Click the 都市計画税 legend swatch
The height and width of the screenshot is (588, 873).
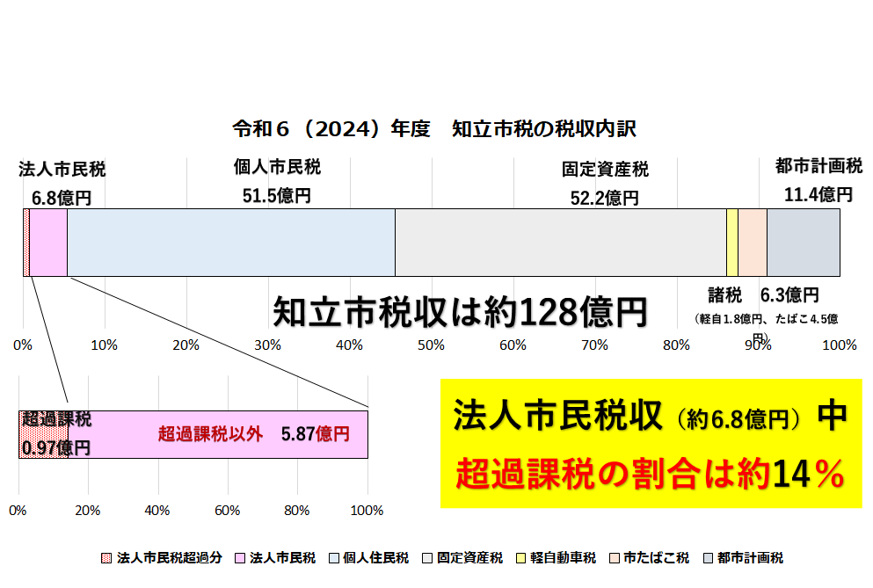click(708, 558)
